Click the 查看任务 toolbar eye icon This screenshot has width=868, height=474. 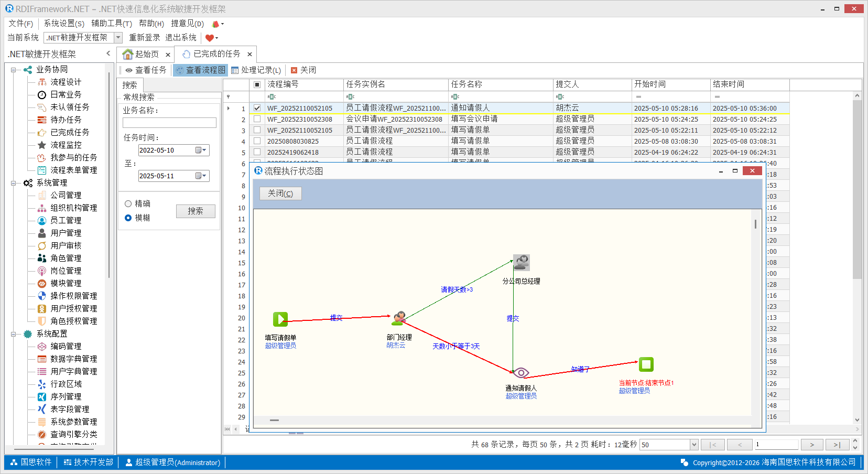coord(129,70)
